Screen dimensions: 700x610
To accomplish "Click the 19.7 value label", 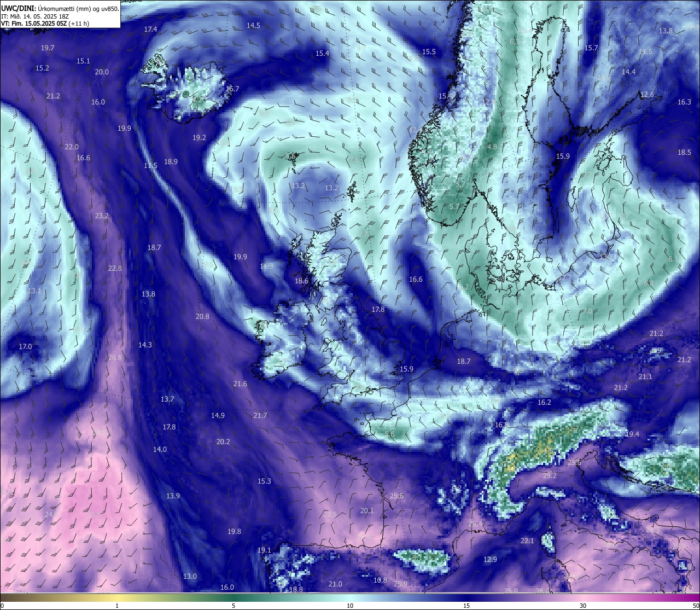I will (x=48, y=48).
